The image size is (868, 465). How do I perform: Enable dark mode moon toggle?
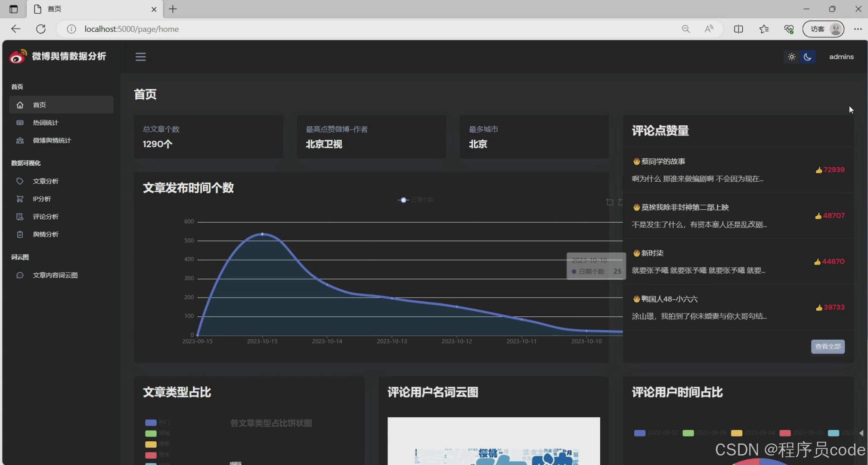tap(807, 57)
